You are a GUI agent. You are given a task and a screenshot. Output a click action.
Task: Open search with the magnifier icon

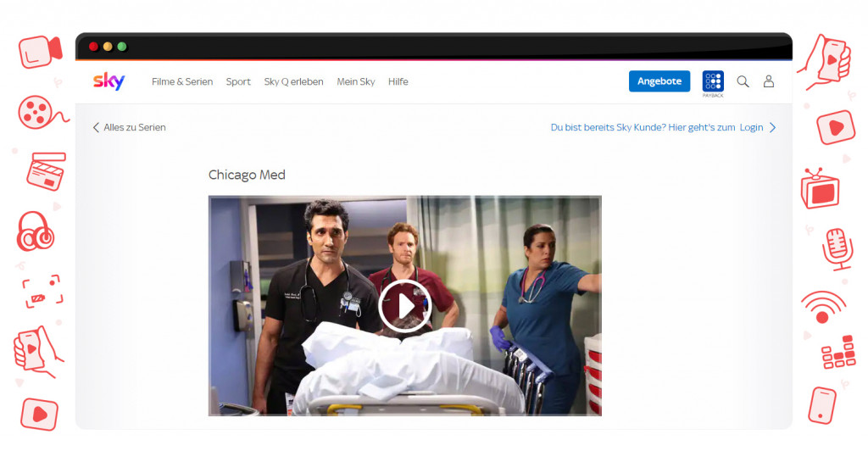click(743, 81)
